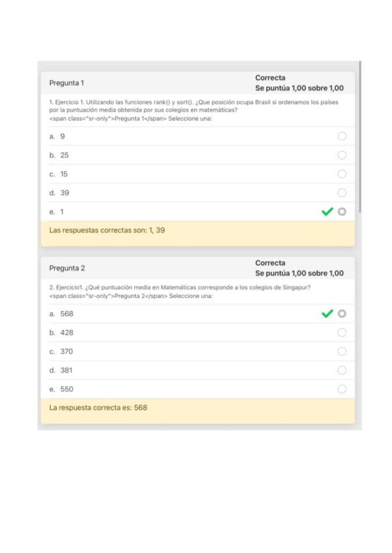
Task: Click 'Las respuestas correctas son: 1, 39' feedback
Action: 107,230
